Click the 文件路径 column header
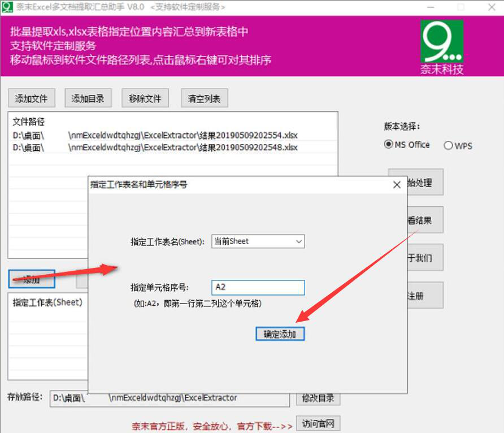The height and width of the screenshot is (433, 504). (x=29, y=122)
